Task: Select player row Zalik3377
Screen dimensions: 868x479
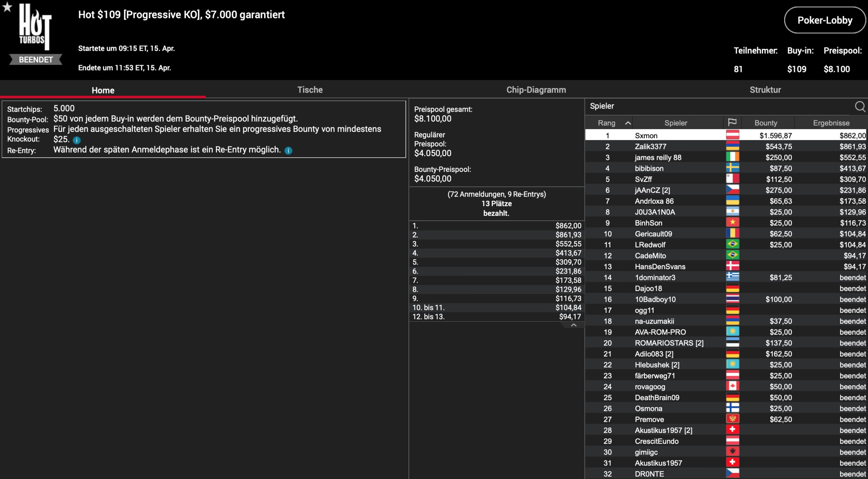Action: coord(650,146)
